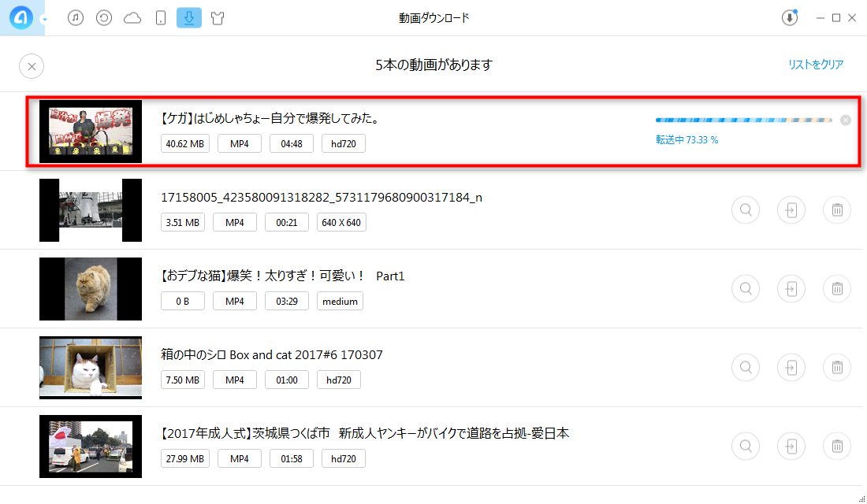The height and width of the screenshot is (504, 867).
Task: Click the 01:58 duration tag
Action: (x=292, y=458)
